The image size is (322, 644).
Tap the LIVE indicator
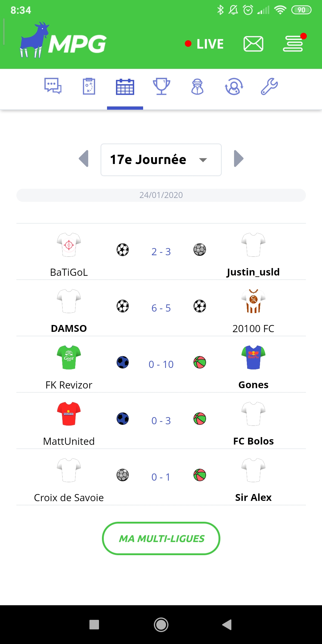tap(204, 44)
